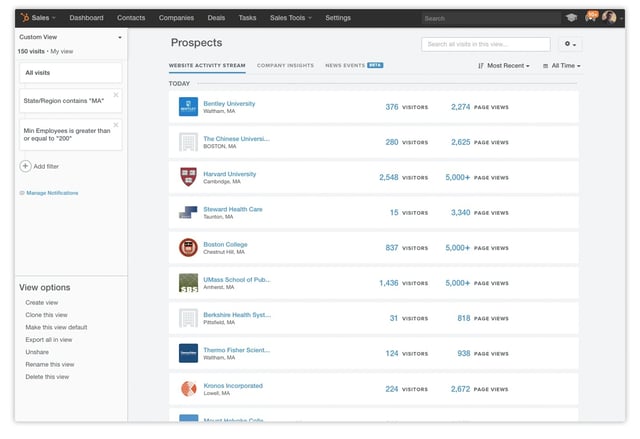Open the Most Recent sort dropdown
The width and height of the screenshot is (640, 439).
pos(504,66)
